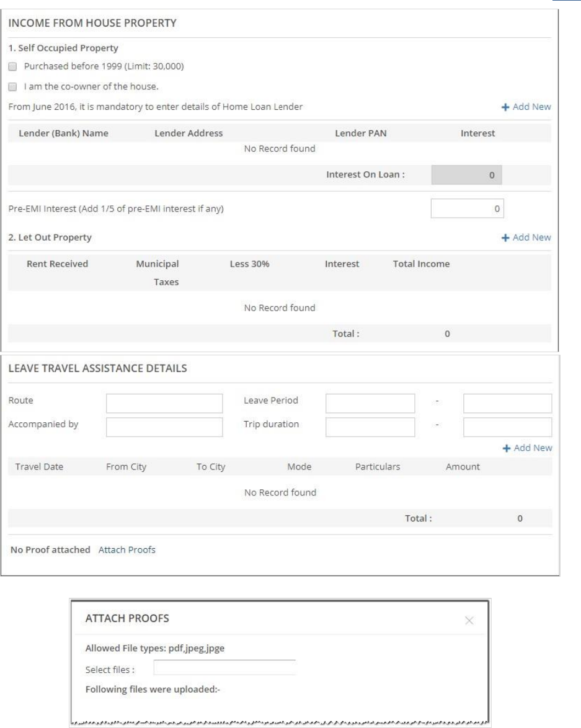Viewport: 581px width, 728px height.
Task: Tick the co-owner of the house checkbox
Action: pos(13,86)
